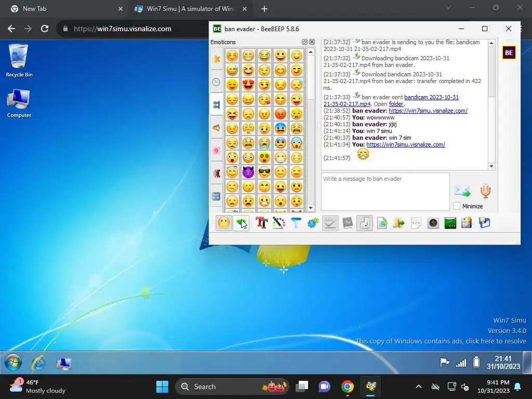Screen dimensions: 532x399
Task: Click in the Write a message field
Action: (x=385, y=192)
